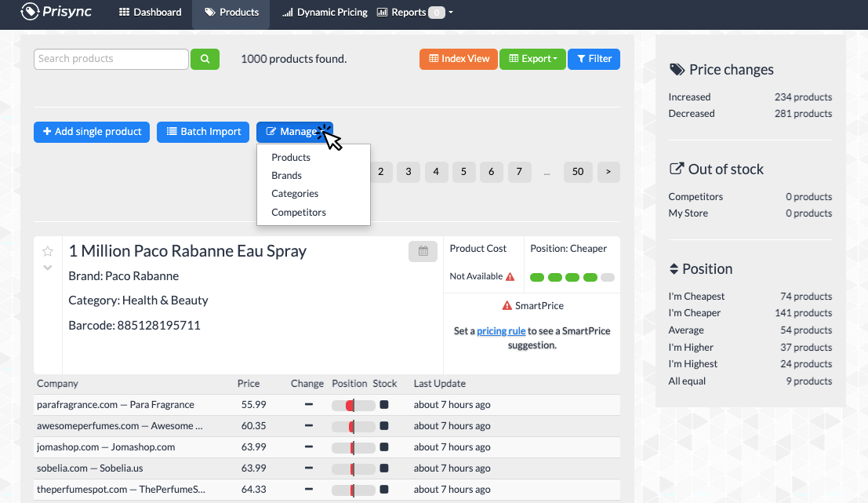Select Categories from Manage menu
This screenshot has height=503, width=868.
pyautogui.click(x=295, y=193)
